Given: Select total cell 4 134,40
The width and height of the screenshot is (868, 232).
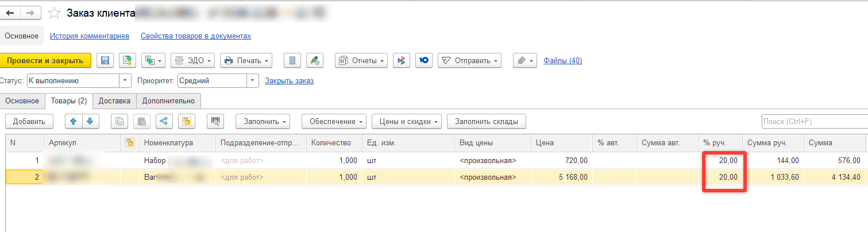Looking at the screenshot, I should [x=835, y=177].
